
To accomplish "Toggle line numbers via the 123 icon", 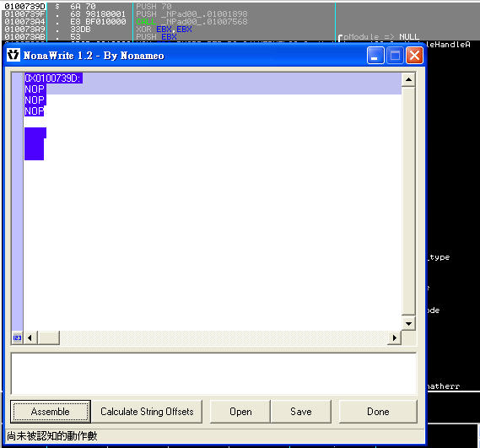I will [x=17, y=337].
